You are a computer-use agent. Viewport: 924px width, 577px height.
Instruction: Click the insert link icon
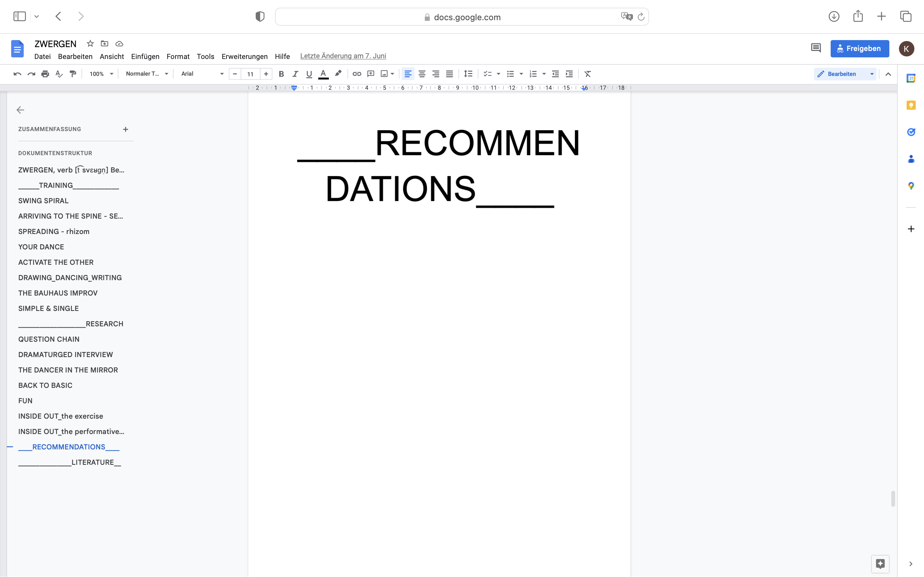357,74
